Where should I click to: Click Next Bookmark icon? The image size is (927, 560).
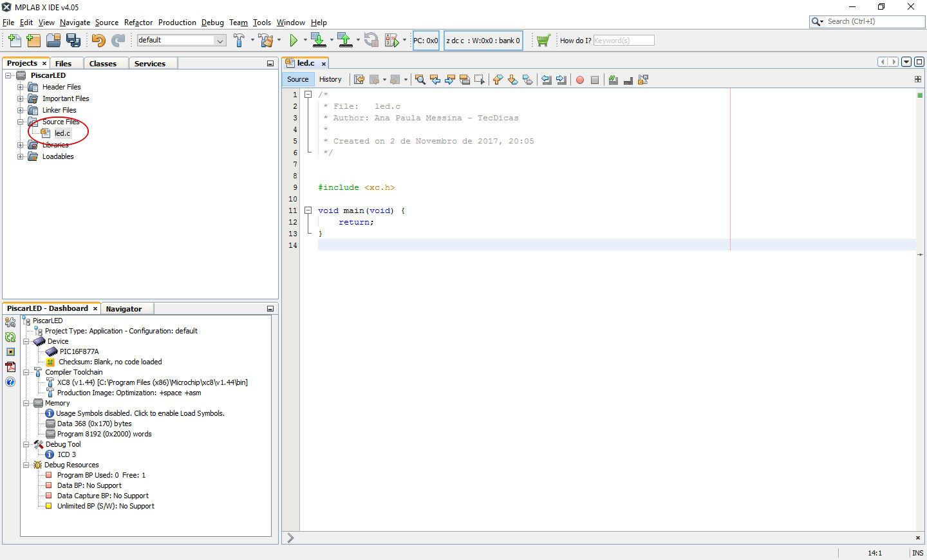coord(512,80)
